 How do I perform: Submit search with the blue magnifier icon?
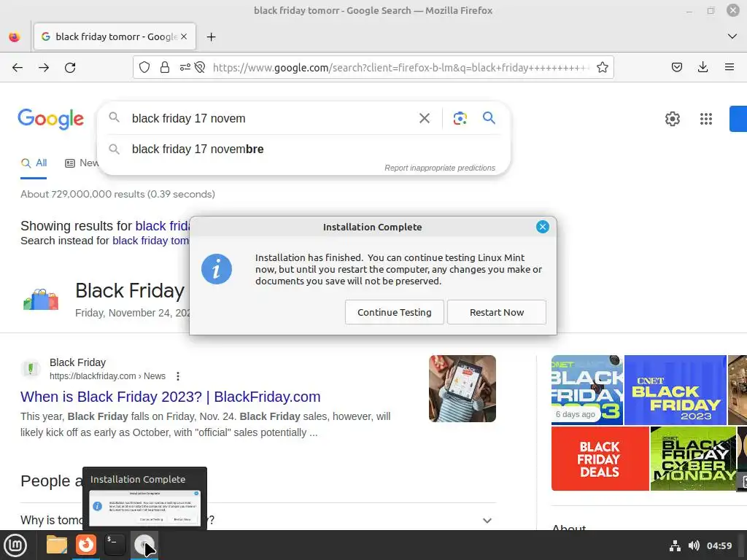coord(489,117)
